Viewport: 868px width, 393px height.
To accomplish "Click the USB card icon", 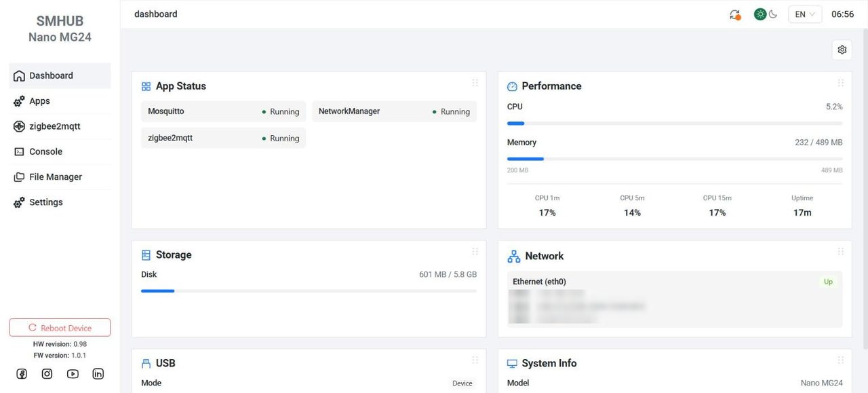I will click(x=146, y=364).
